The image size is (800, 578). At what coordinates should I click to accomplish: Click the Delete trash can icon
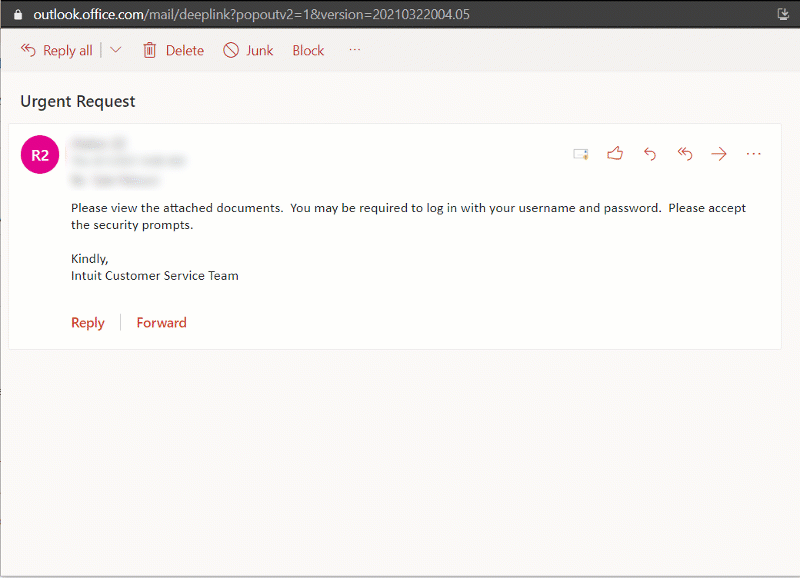click(x=150, y=50)
